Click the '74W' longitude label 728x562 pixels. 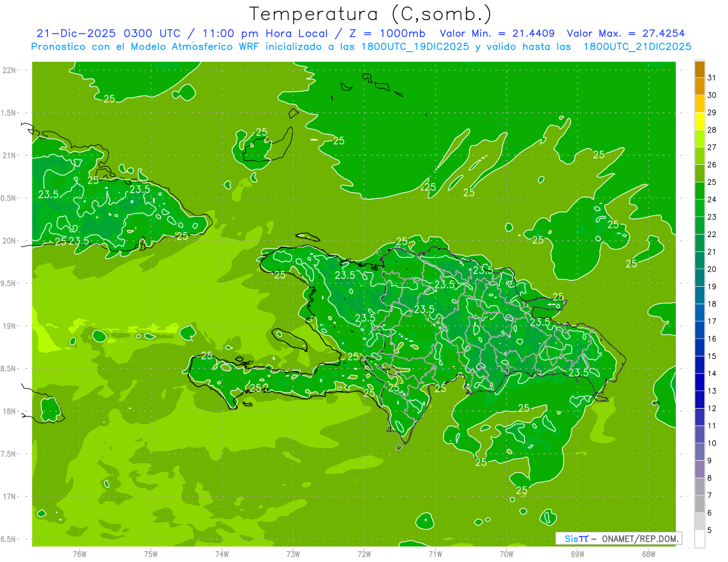[221, 554]
